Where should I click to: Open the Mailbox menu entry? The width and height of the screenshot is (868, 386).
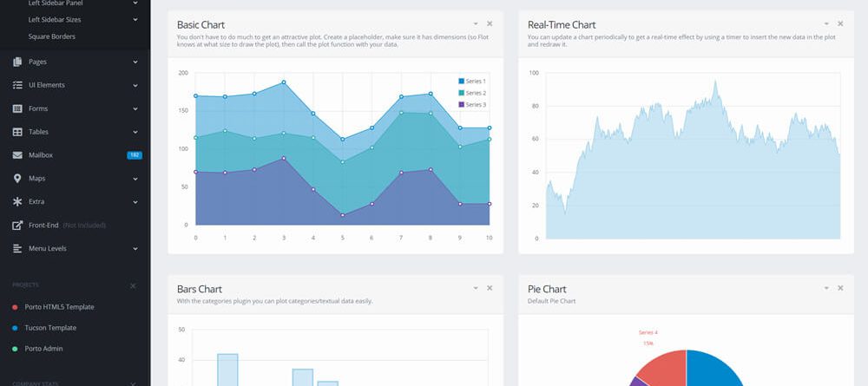point(41,155)
